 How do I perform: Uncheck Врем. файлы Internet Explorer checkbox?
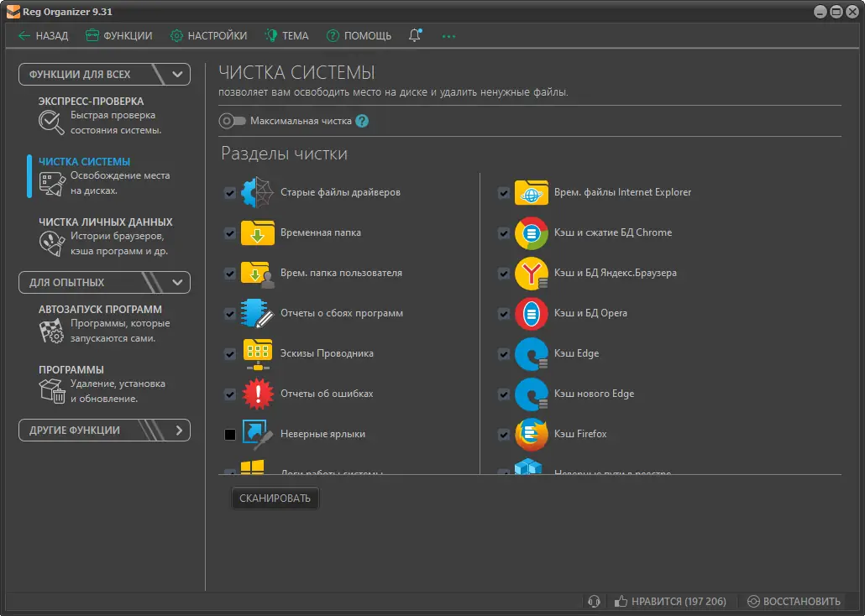click(x=504, y=193)
